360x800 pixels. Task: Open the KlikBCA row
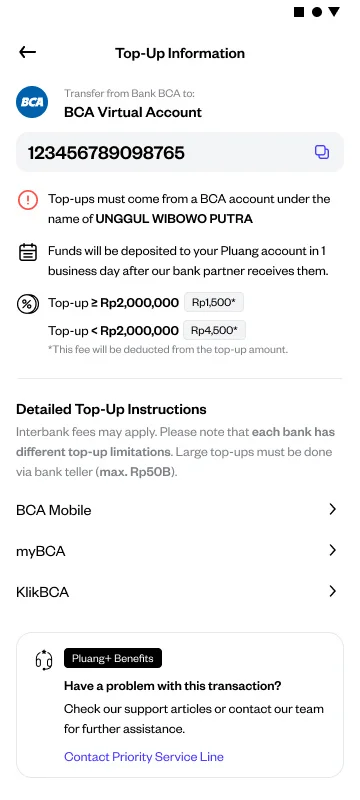click(x=179, y=592)
